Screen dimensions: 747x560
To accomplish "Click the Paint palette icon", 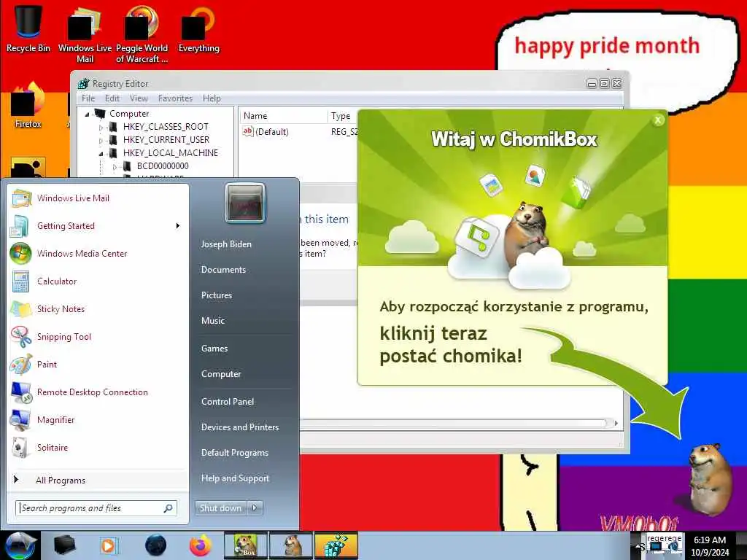I will pos(21,365).
